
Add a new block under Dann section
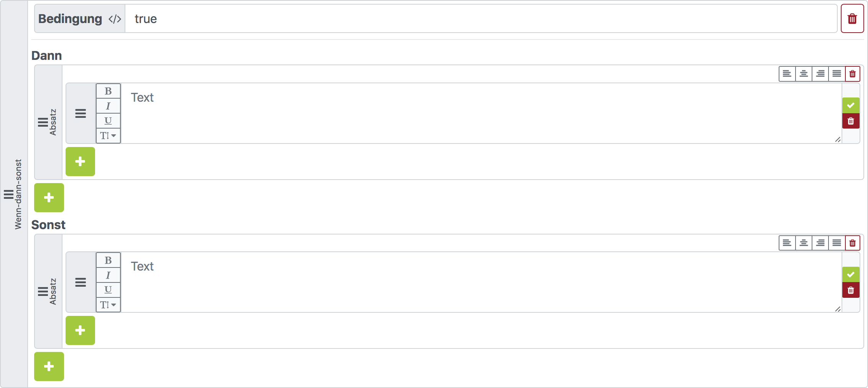pos(49,197)
